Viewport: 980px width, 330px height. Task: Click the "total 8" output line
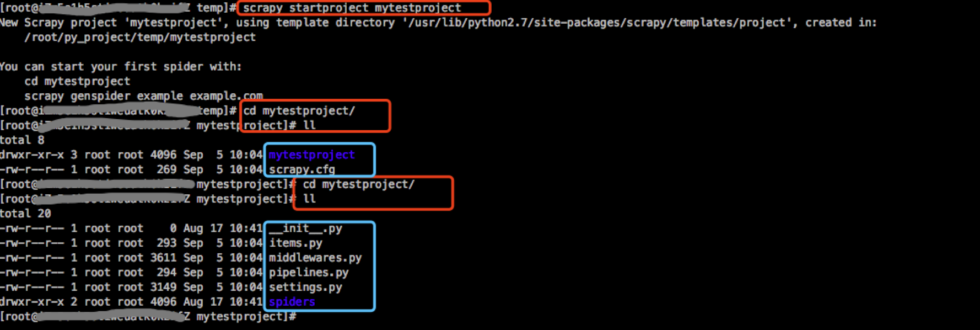click(22, 140)
